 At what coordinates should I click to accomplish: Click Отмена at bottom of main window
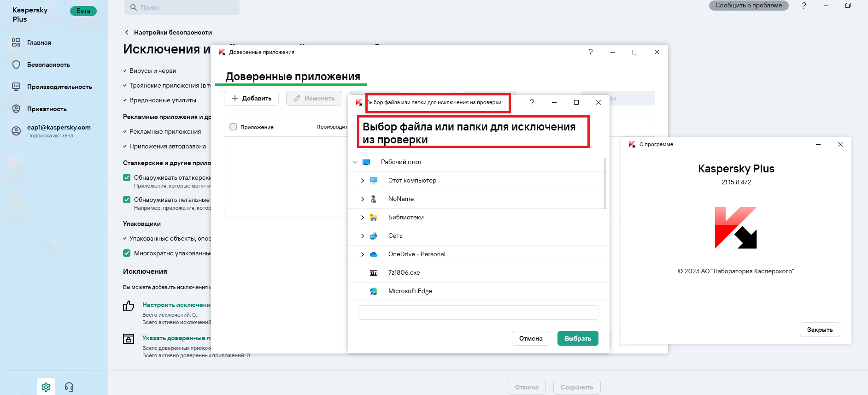click(x=527, y=387)
